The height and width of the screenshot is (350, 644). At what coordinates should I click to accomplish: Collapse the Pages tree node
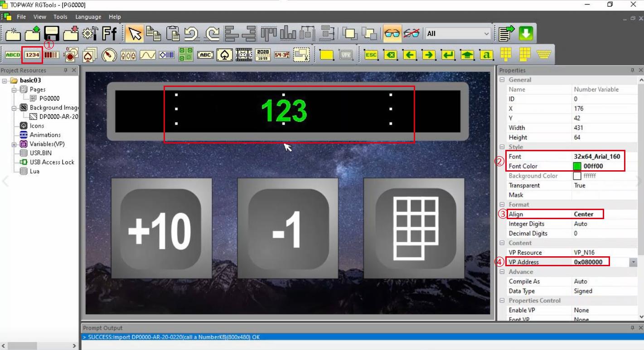pyautogui.click(x=14, y=90)
